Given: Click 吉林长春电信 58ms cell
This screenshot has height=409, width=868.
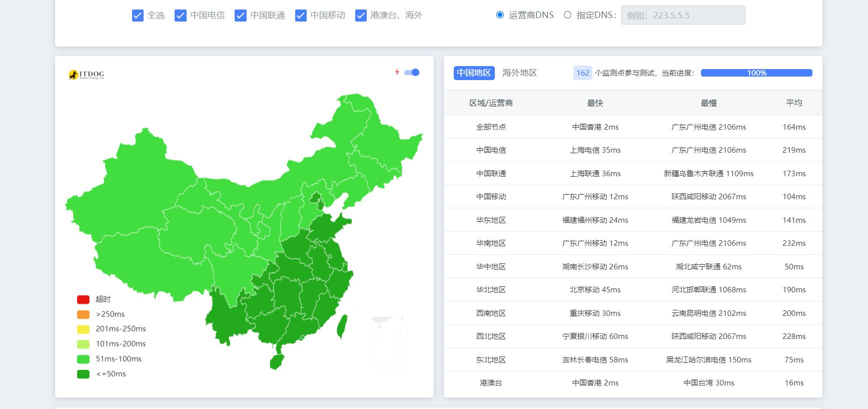Looking at the screenshot, I should 595,360.
